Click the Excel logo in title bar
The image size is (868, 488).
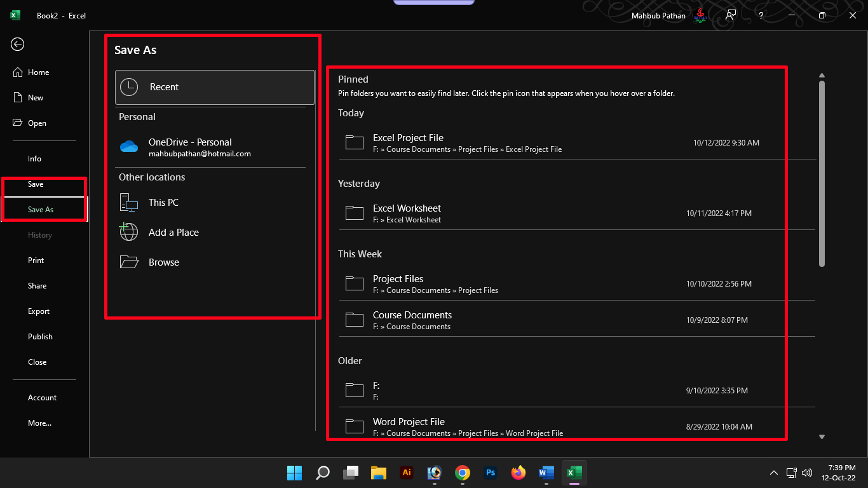15,15
